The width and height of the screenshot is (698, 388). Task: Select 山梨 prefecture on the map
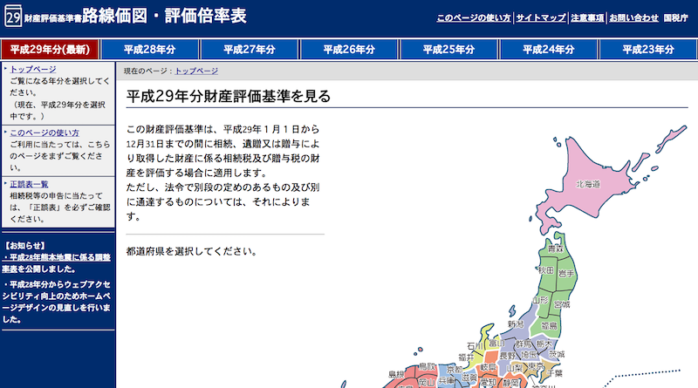(515, 368)
